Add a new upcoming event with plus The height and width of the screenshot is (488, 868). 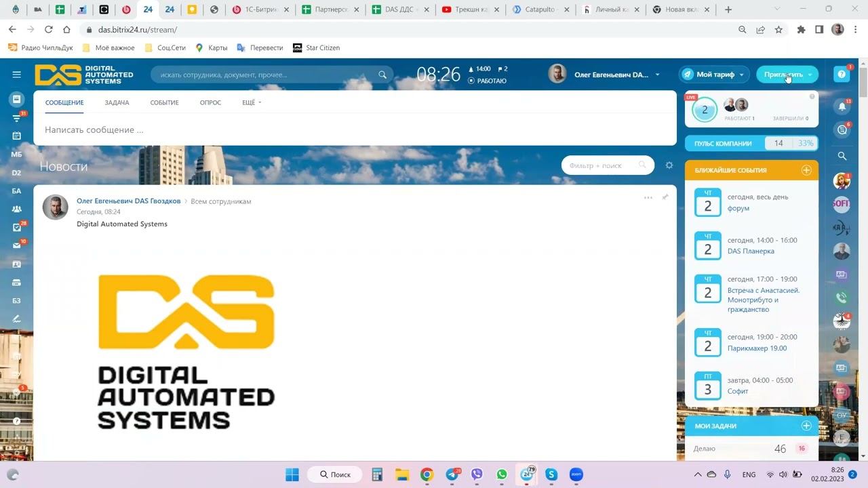coord(806,170)
